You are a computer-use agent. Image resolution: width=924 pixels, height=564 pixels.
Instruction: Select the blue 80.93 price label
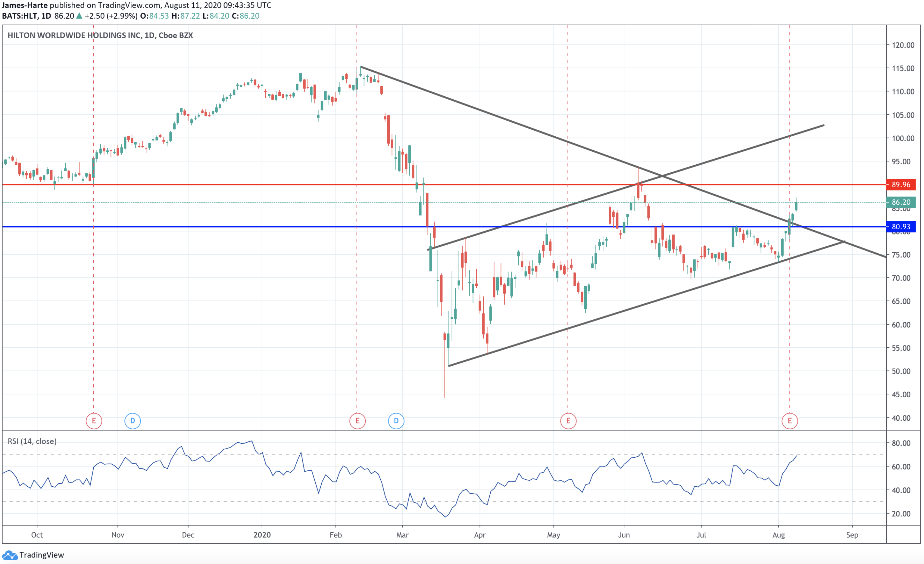point(901,226)
